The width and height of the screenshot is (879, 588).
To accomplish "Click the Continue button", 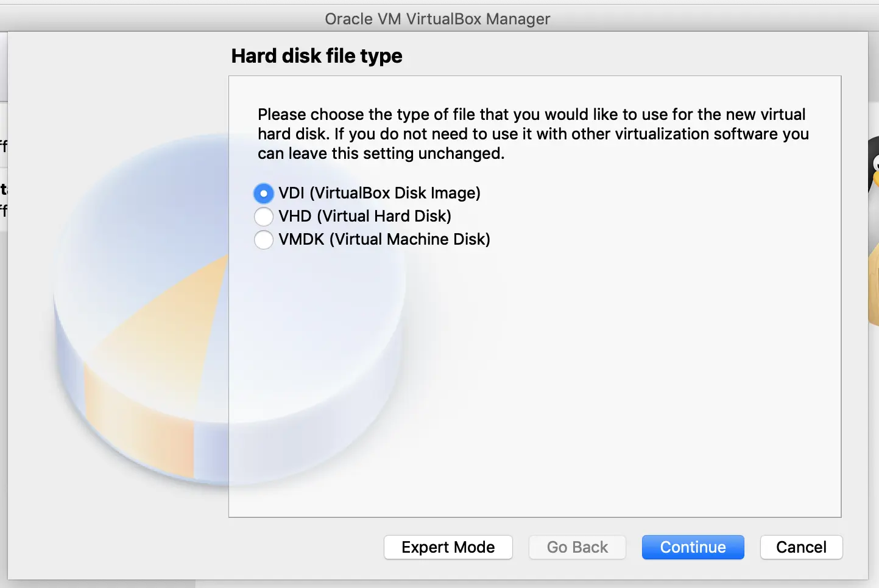I will coord(693,547).
